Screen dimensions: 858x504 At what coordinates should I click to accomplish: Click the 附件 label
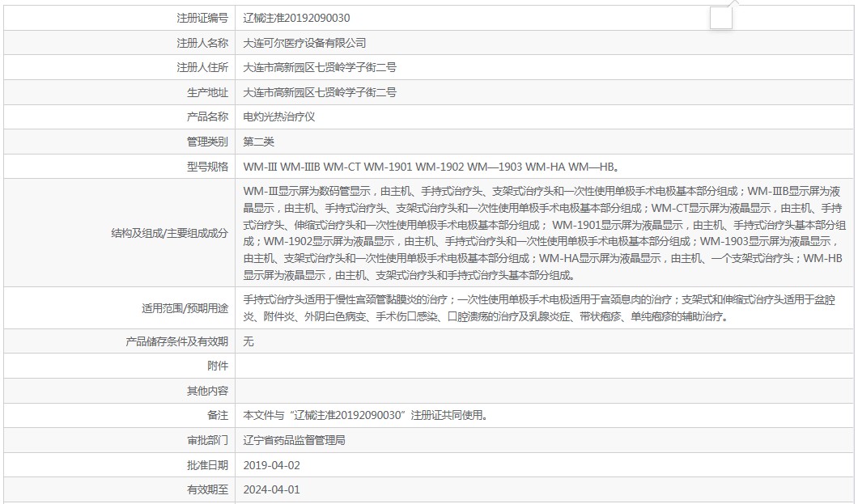click(x=218, y=366)
